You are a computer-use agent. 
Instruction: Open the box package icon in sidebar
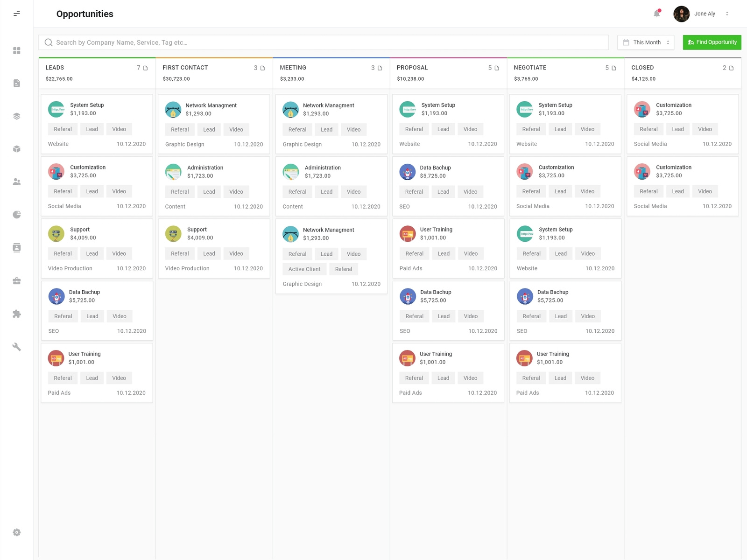click(x=17, y=149)
